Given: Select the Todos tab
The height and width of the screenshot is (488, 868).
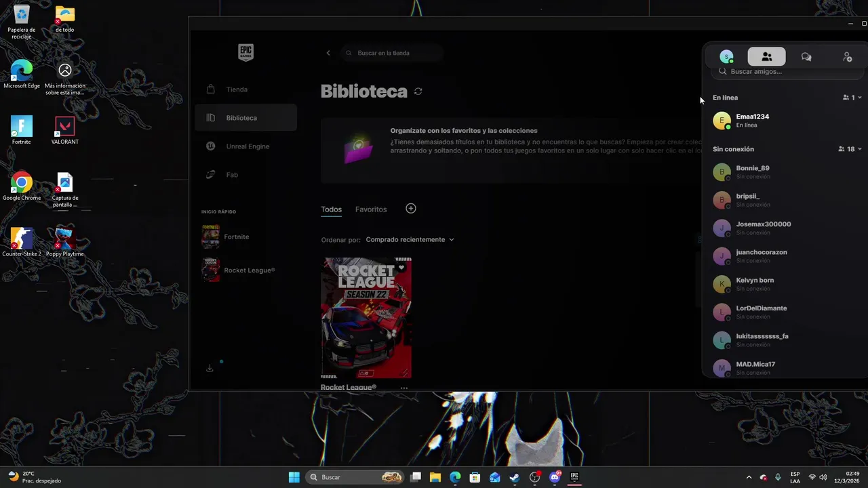Looking at the screenshot, I should [331, 209].
